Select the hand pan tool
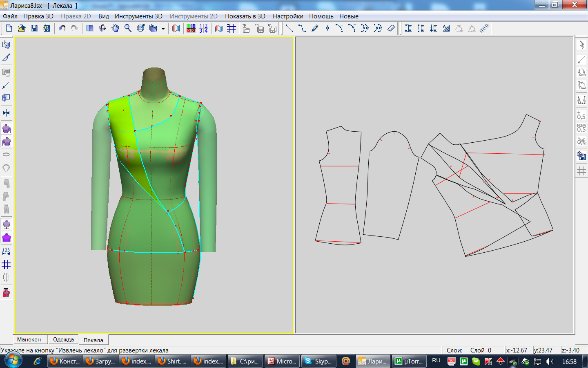 click(115, 28)
